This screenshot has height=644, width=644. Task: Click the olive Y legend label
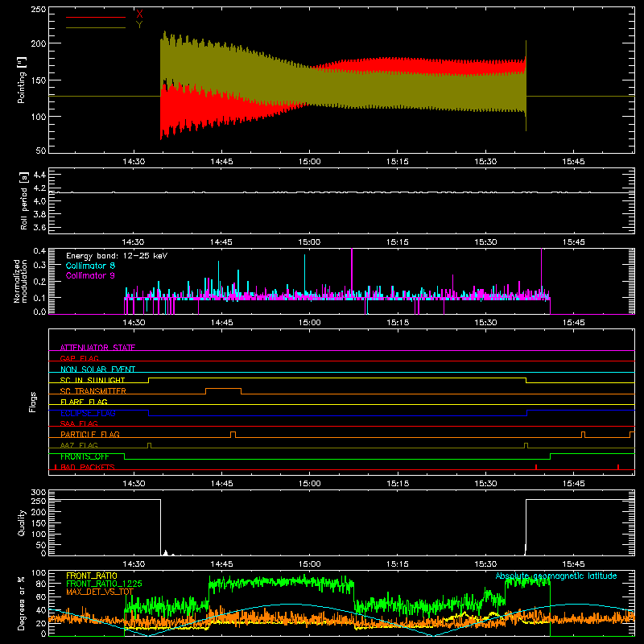(x=139, y=25)
